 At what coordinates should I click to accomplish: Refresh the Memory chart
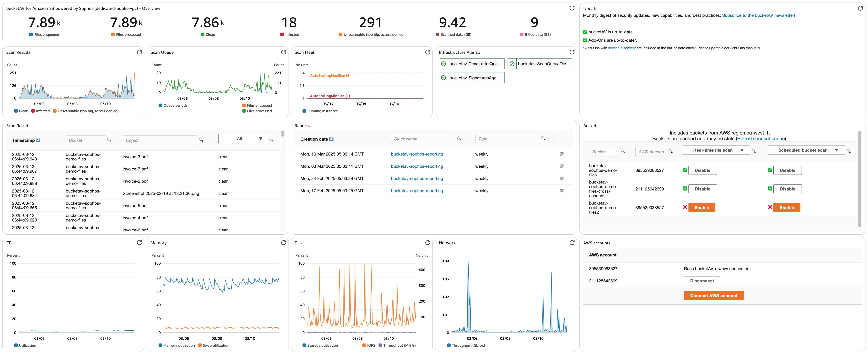(x=283, y=242)
